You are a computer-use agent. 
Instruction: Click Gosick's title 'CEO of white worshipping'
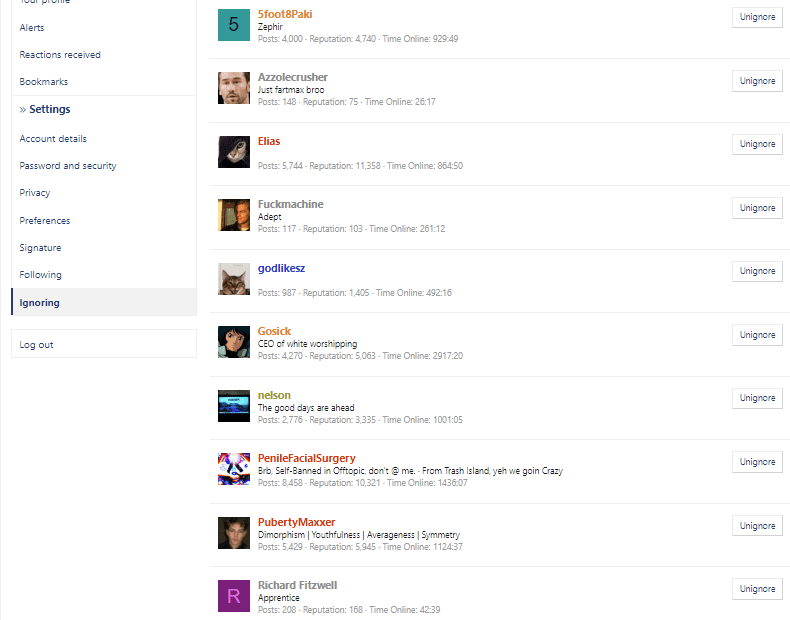[x=307, y=343]
